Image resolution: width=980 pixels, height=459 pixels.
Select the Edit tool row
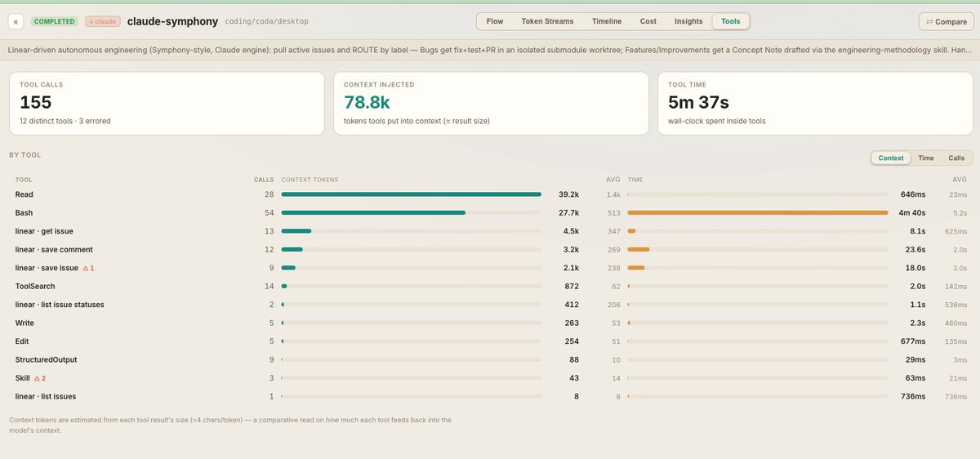(x=490, y=341)
